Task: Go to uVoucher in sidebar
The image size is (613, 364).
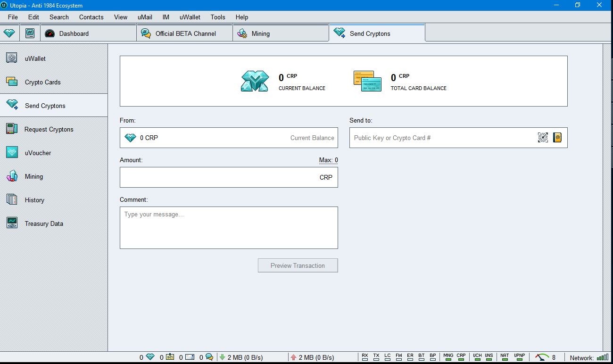Action: coord(38,153)
